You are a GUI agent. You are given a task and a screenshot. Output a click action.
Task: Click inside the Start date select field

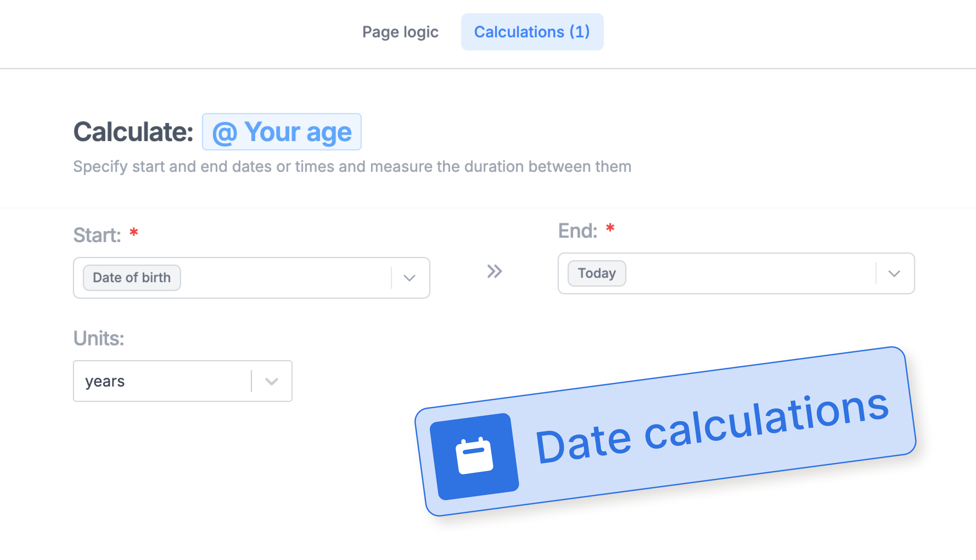pos(251,278)
